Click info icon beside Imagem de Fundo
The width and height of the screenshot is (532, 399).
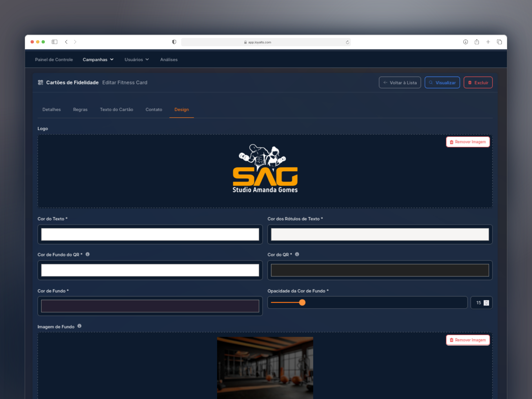click(x=79, y=326)
